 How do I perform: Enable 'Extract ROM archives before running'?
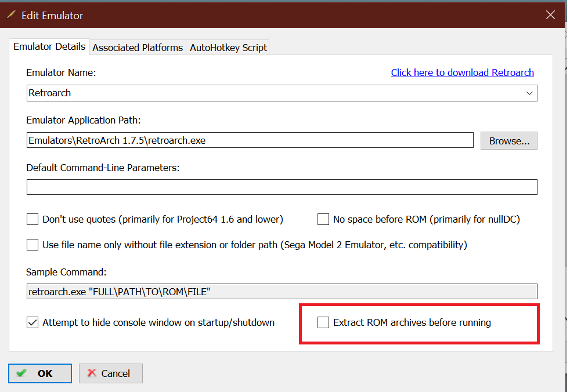tap(323, 322)
